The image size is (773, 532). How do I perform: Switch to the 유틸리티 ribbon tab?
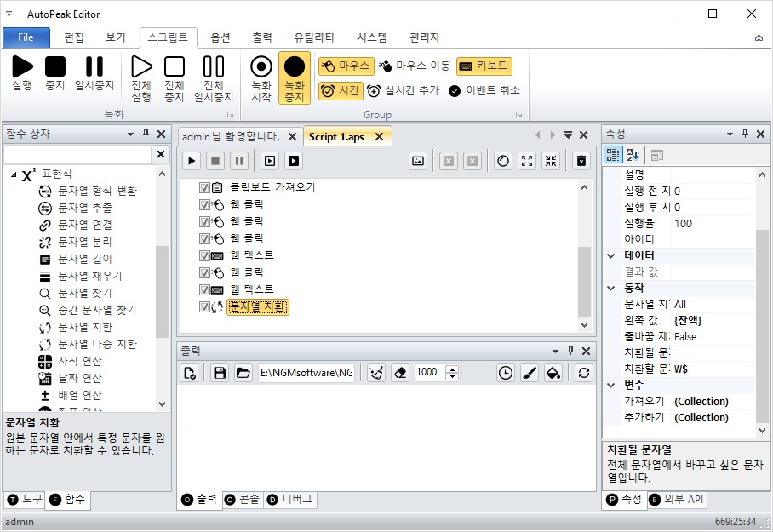coord(314,37)
